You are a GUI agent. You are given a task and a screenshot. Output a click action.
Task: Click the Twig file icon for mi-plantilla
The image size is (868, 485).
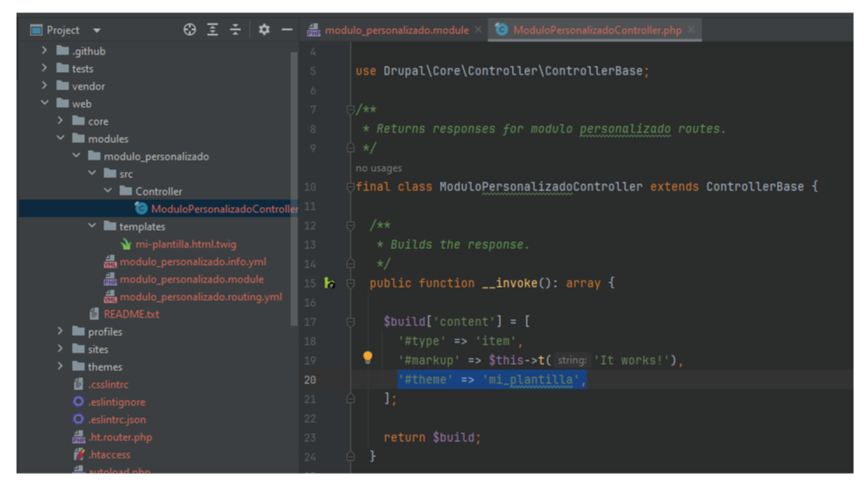[x=126, y=244]
